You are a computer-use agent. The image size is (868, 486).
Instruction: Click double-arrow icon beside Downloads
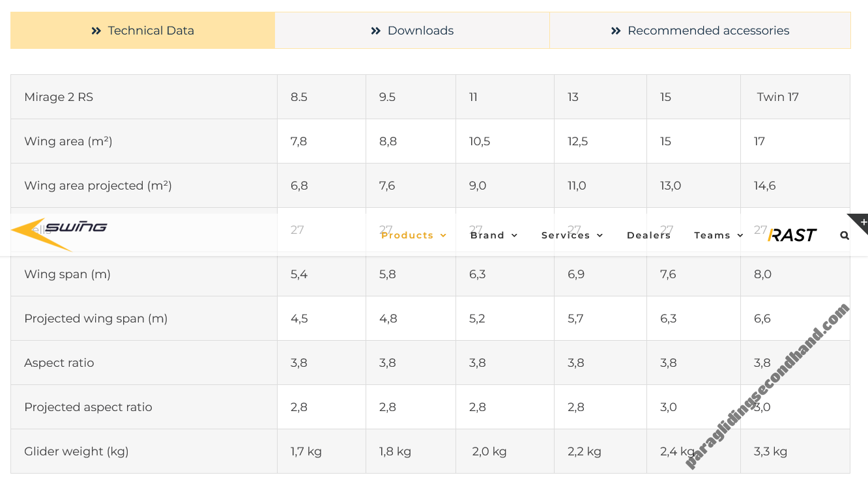pos(375,31)
